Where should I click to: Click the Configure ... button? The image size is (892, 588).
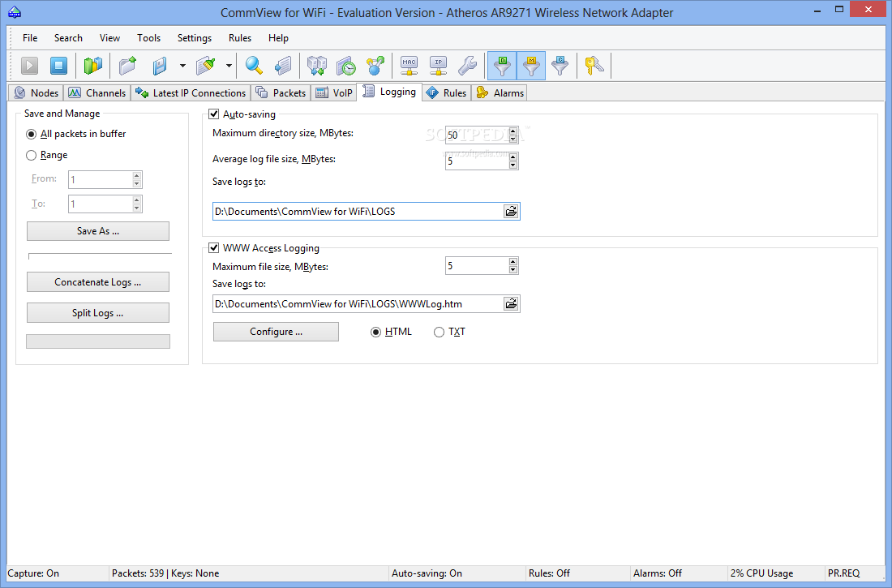pos(276,332)
